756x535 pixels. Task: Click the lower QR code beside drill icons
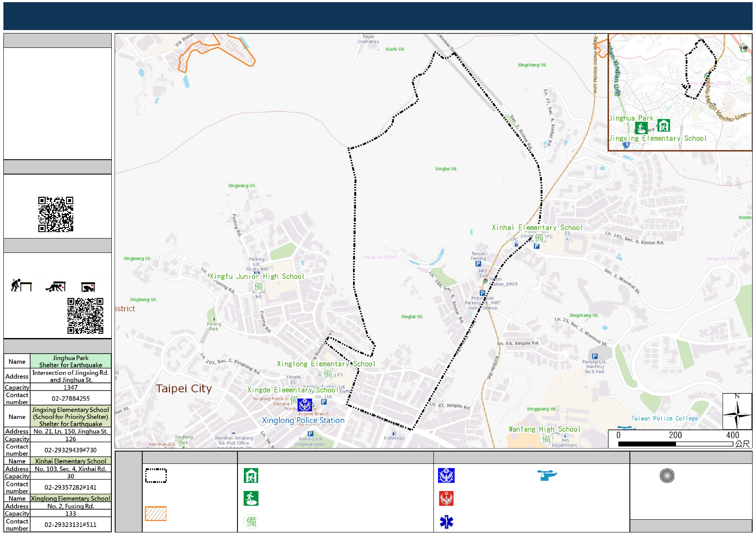[86, 316]
